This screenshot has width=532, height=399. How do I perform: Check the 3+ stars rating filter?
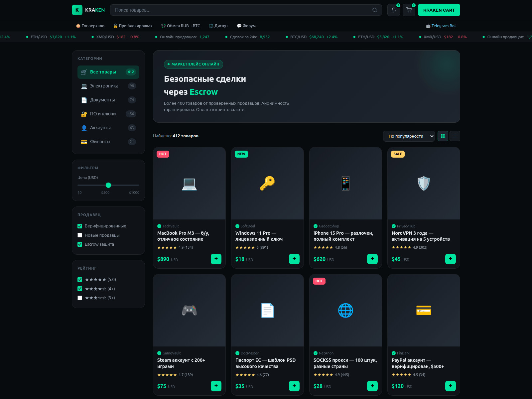click(x=80, y=298)
